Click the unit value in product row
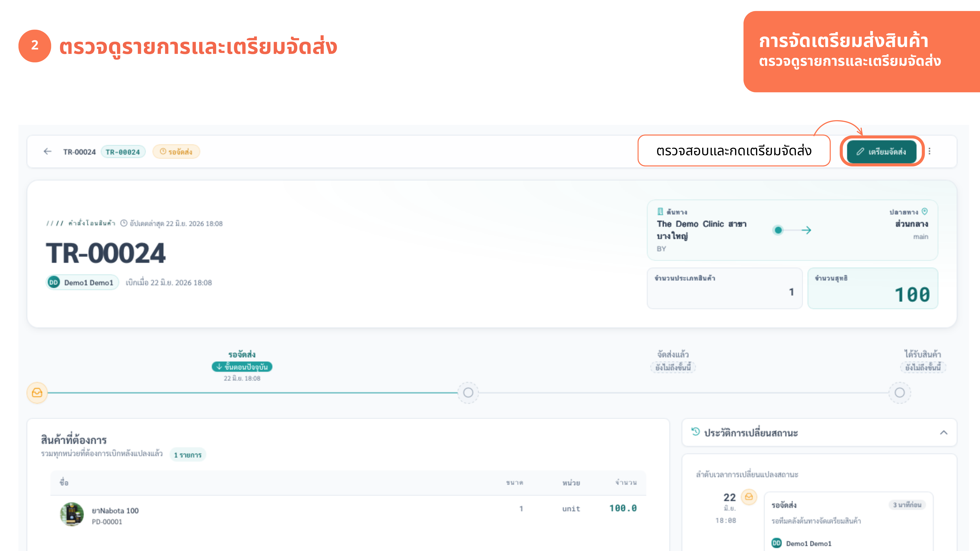 click(571, 509)
